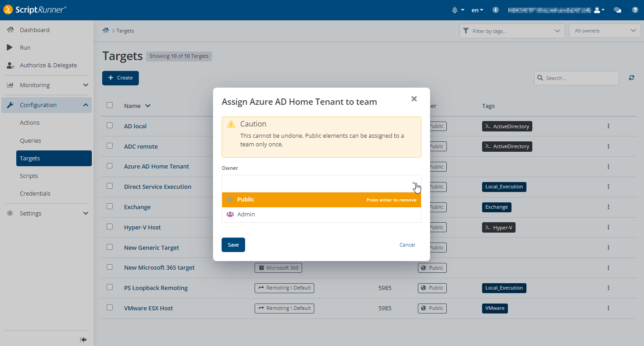Expand the Filter by tags dropdown

click(512, 31)
